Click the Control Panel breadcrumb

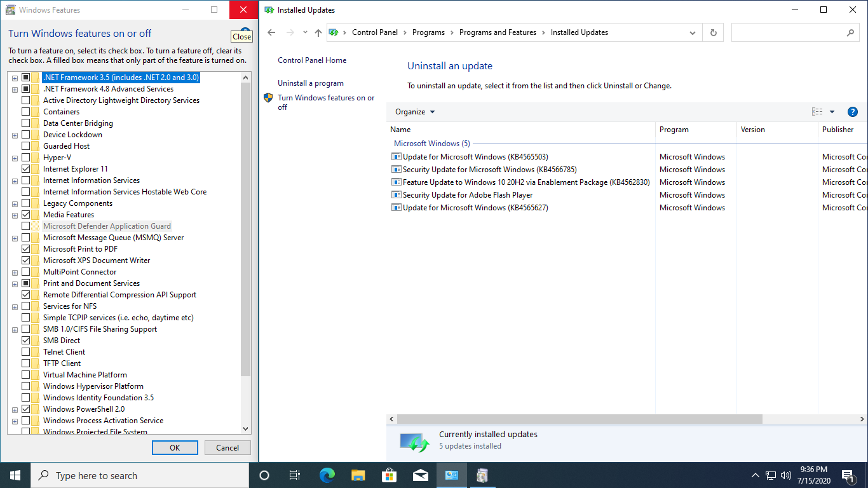coord(375,32)
